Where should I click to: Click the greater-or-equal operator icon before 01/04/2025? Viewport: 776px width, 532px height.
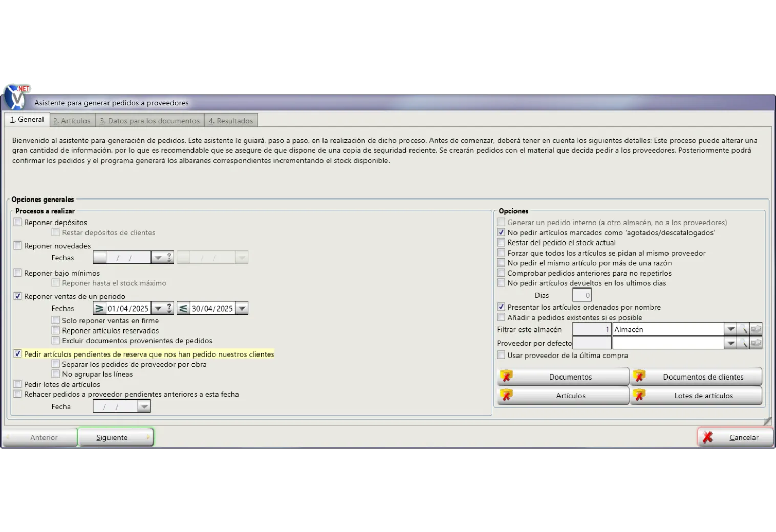(x=99, y=308)
